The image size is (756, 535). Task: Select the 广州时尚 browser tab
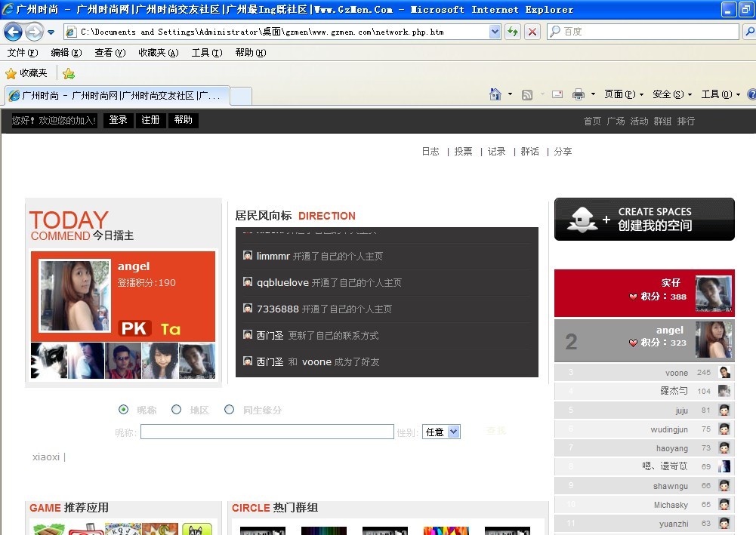coord(117,95)
